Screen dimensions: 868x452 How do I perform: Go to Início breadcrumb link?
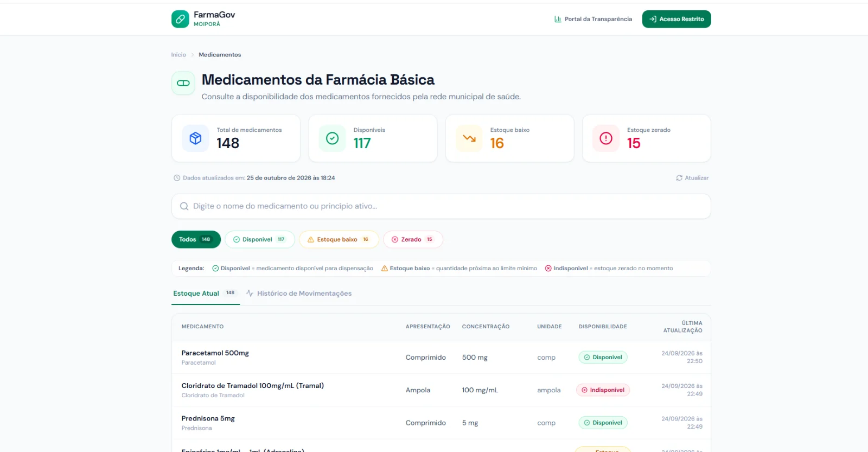pos(178,55)
